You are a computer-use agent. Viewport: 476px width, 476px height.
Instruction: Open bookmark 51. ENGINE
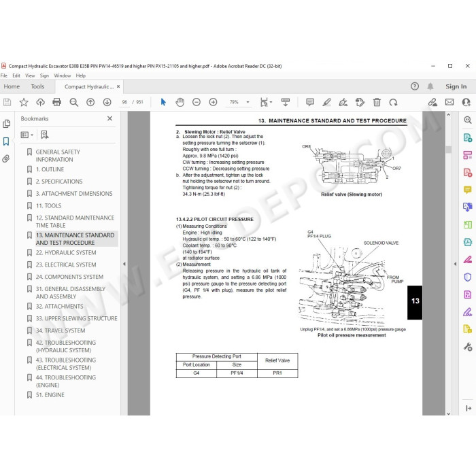50,395
